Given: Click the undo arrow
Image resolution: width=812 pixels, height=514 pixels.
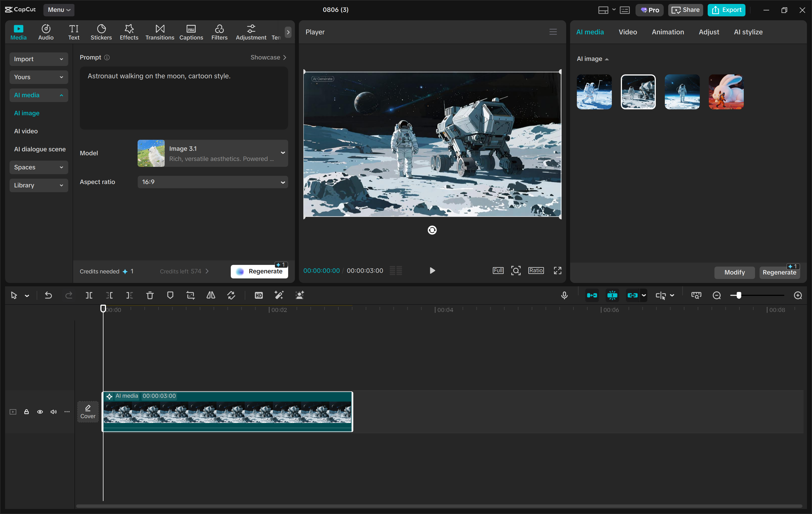Looking at the screenshot, I should coord(48,295).
